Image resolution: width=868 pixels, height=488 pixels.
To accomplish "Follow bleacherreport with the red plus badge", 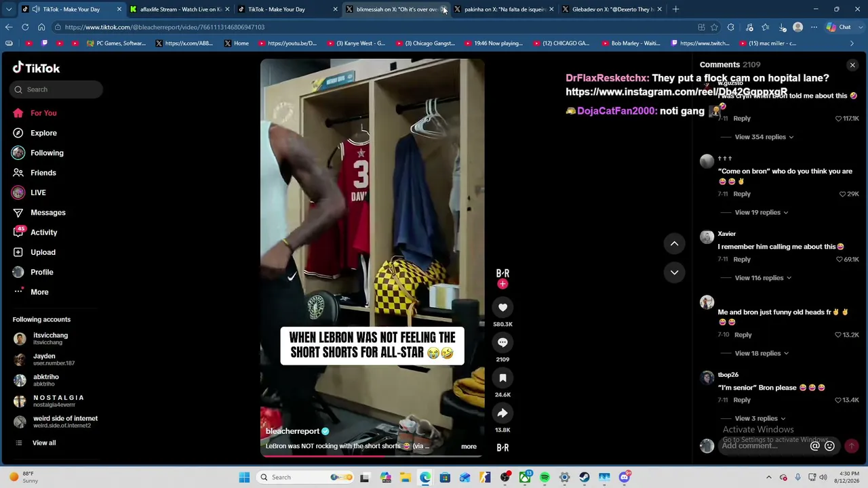I will coord(502,284).
